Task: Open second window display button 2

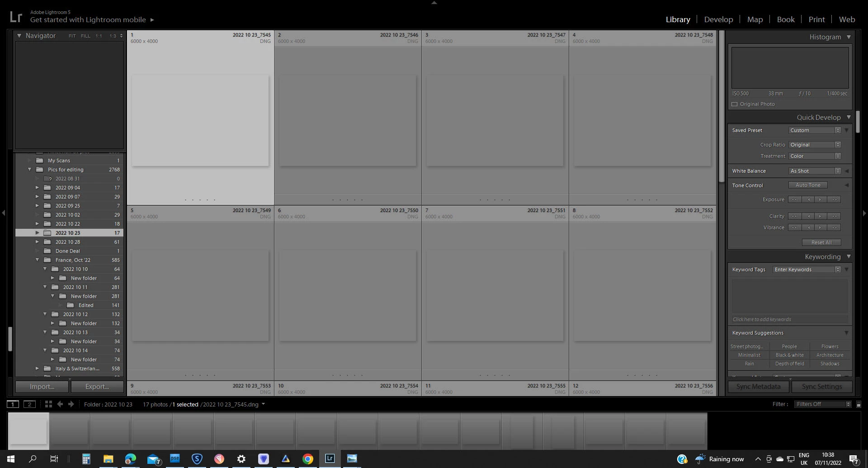Action: coord(29,404)
